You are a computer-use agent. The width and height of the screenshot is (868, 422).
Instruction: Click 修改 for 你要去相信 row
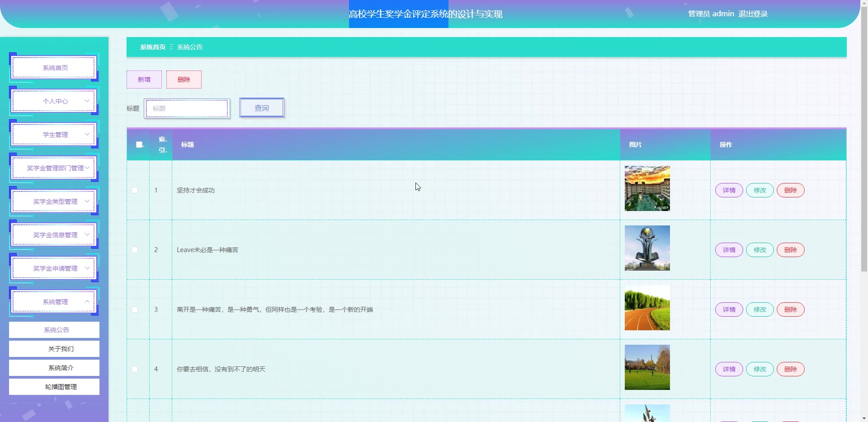click(x=760, y=369)
